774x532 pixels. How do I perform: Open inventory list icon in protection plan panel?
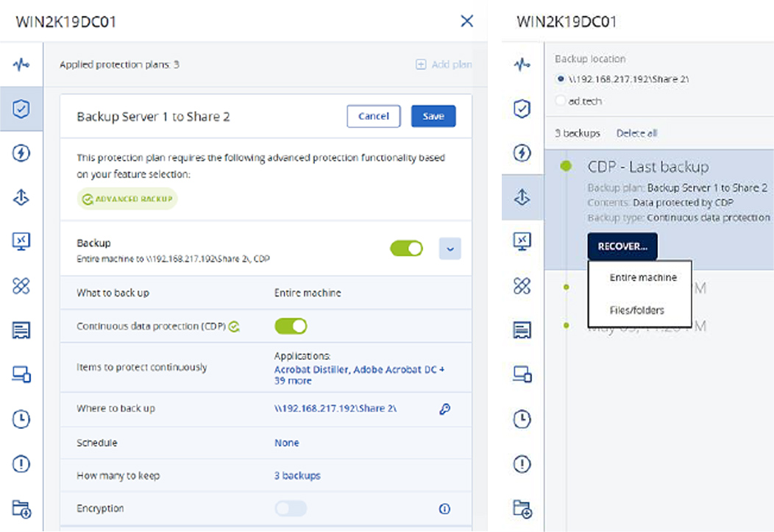21,330
